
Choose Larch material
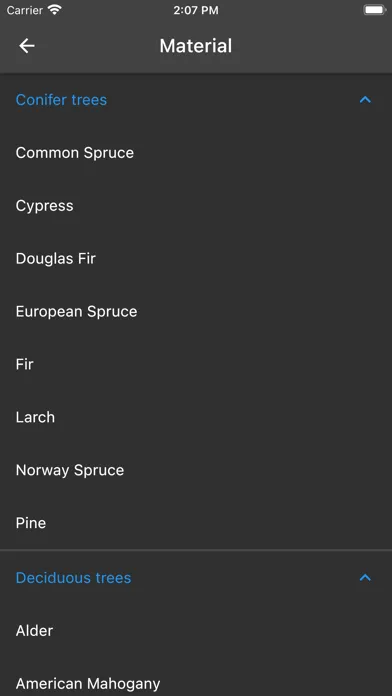click(x=196, y=417)
